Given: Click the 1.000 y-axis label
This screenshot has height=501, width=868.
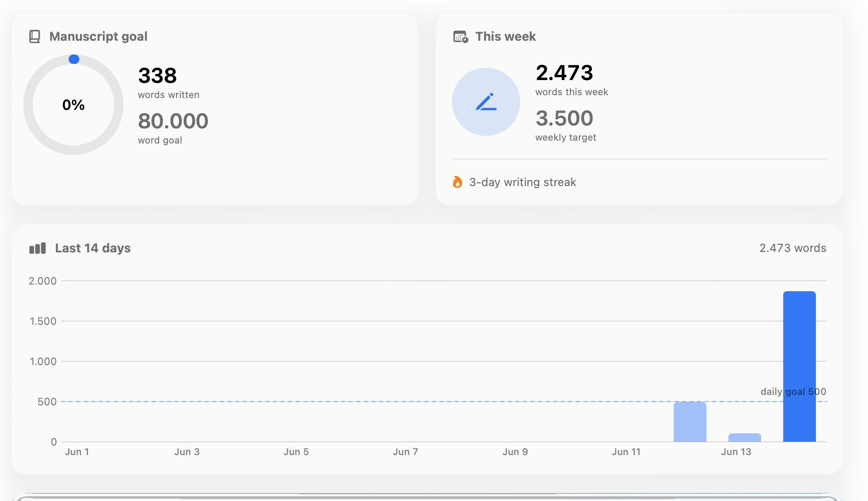Looking at the screenshot, I should (x=43, y=361).
